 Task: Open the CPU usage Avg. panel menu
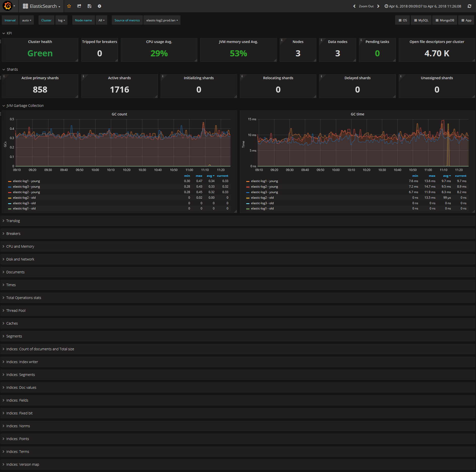point(159,42)
